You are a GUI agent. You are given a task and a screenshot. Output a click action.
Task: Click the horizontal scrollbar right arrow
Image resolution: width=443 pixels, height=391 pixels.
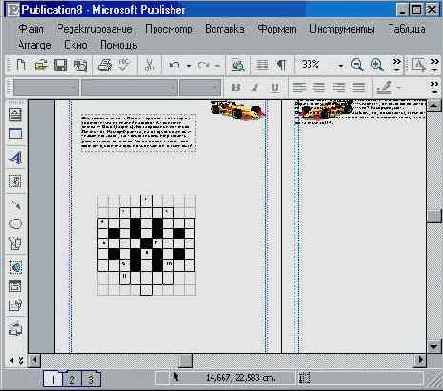[420, 360]
